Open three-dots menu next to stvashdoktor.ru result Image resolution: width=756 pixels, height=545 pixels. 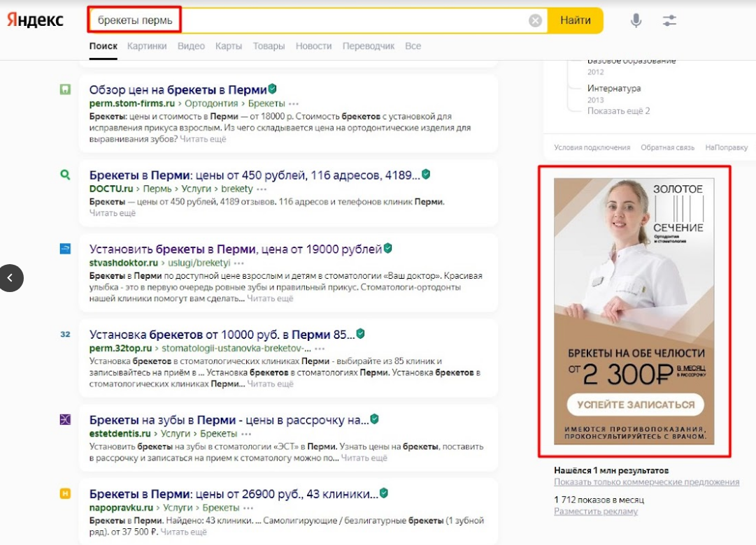239,263
